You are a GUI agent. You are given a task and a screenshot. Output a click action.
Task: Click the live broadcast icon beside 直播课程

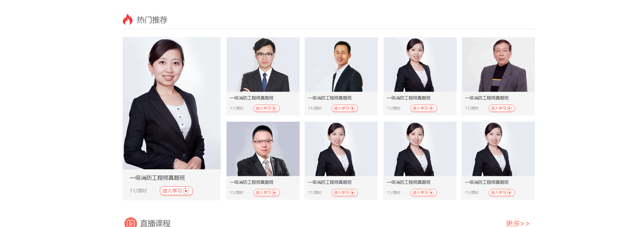[x=131, y=223]
